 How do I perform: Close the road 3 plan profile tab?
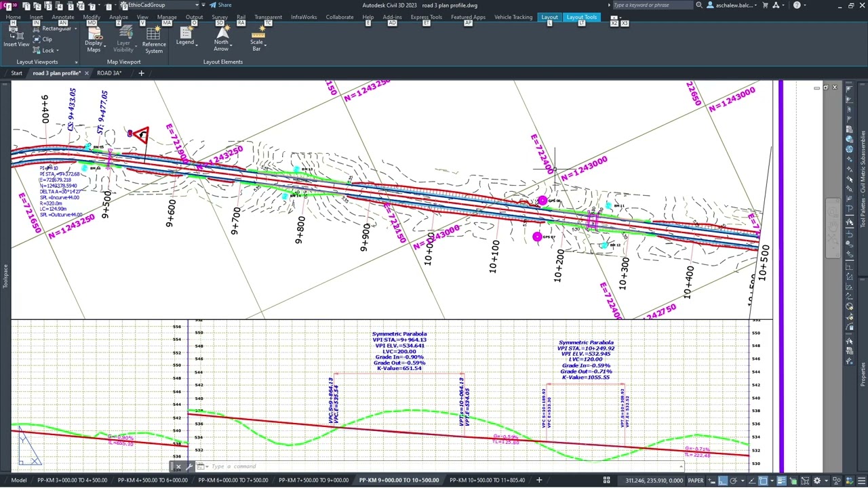point(86,73)
